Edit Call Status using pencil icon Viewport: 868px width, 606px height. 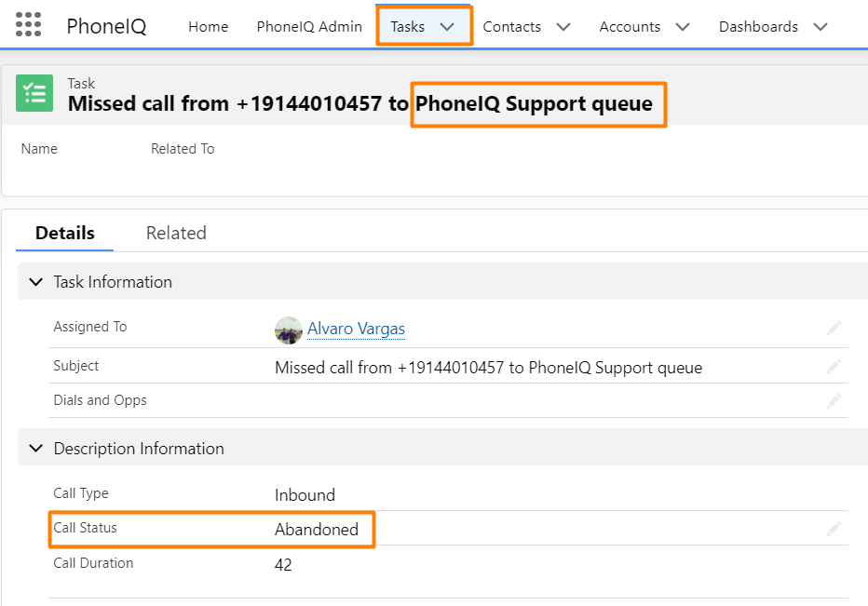pyautogui.click(x=834, y=529)
